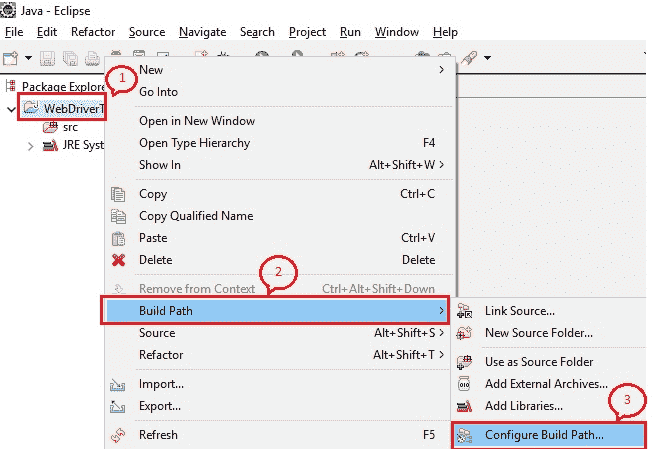Click the New Source Folder icon

tap(464, 333)
